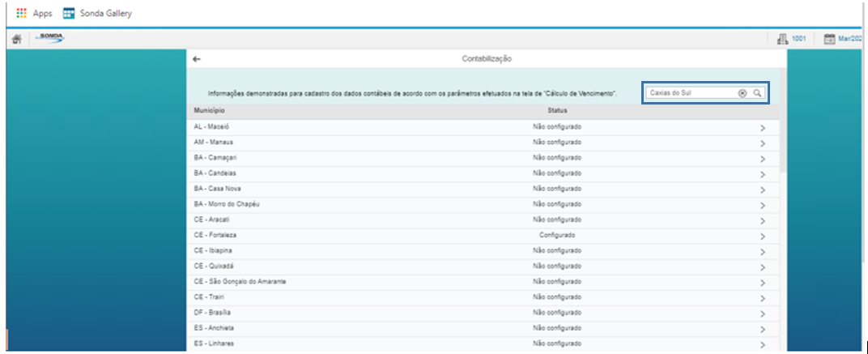Click the Configurado status of Fortaleza
This screenshot has width=868, height=354.
pos(557,235)
